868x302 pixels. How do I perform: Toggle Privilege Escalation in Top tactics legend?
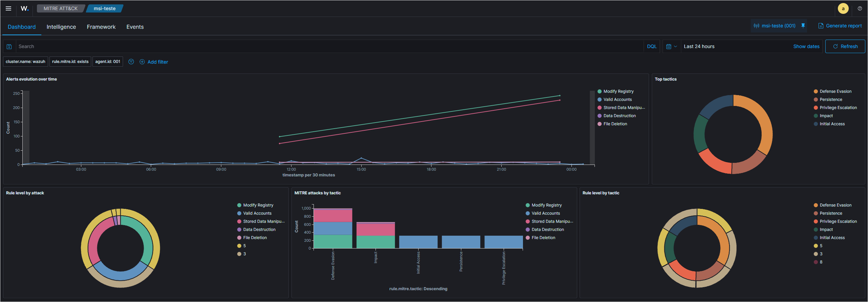835,108
